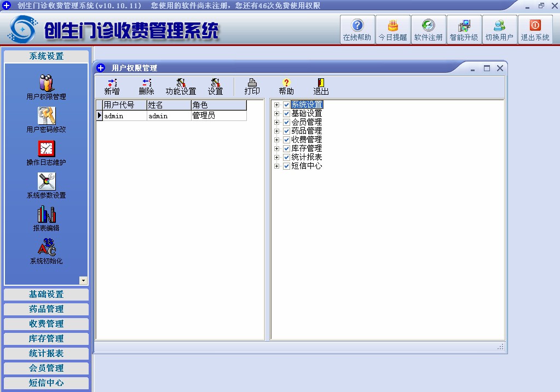560x392 pixels.
Task: Click 打印 printer button
Action: [252, 87]
